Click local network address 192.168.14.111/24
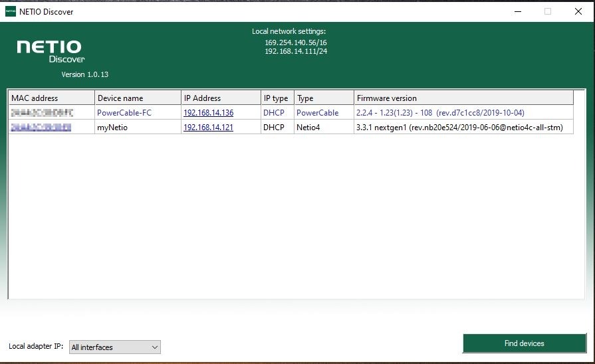This screenshot has width=595, height=364. pos(296,51)
